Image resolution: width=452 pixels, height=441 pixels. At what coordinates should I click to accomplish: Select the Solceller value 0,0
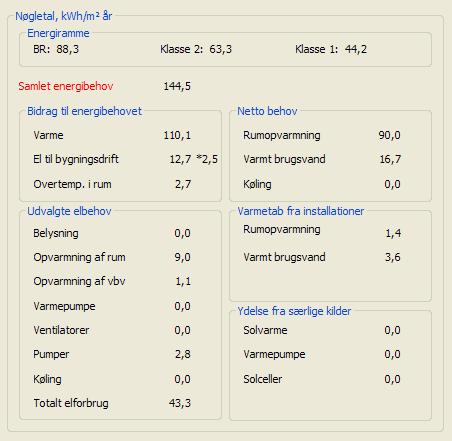click(x=392, y=379)
